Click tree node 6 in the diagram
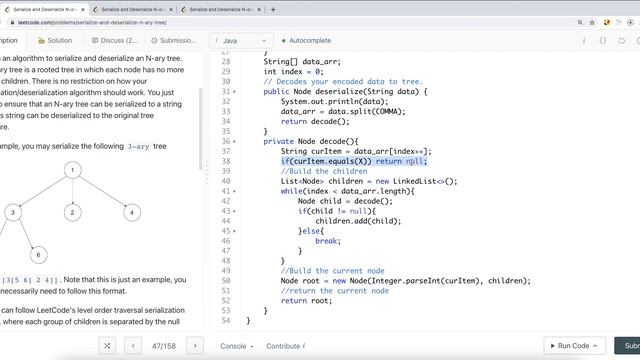Screen dimensions: 640x360 [x=38, y=255]
